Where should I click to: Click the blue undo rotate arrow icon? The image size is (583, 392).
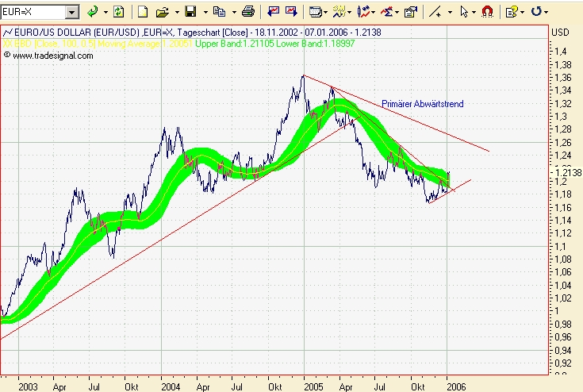pyautogui.click(x=535, y=12)
